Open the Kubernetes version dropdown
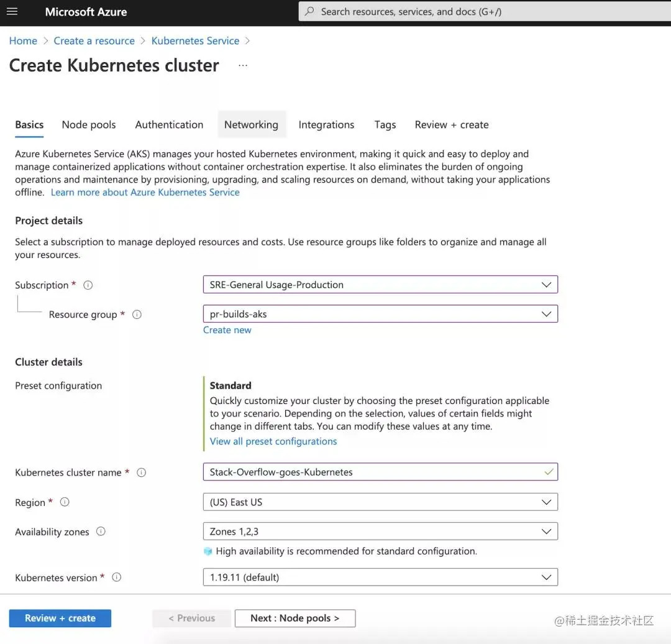 pyautogui.click(x=380, y=577)
